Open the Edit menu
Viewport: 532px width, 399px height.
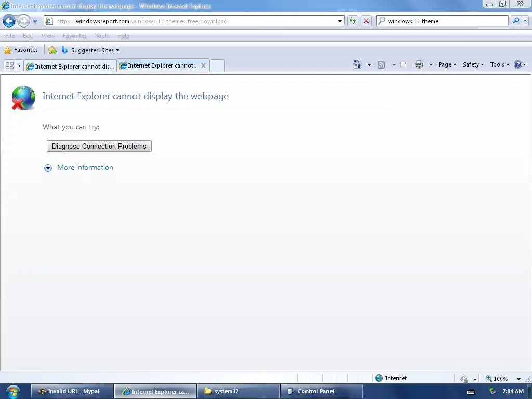click(28, 36)
